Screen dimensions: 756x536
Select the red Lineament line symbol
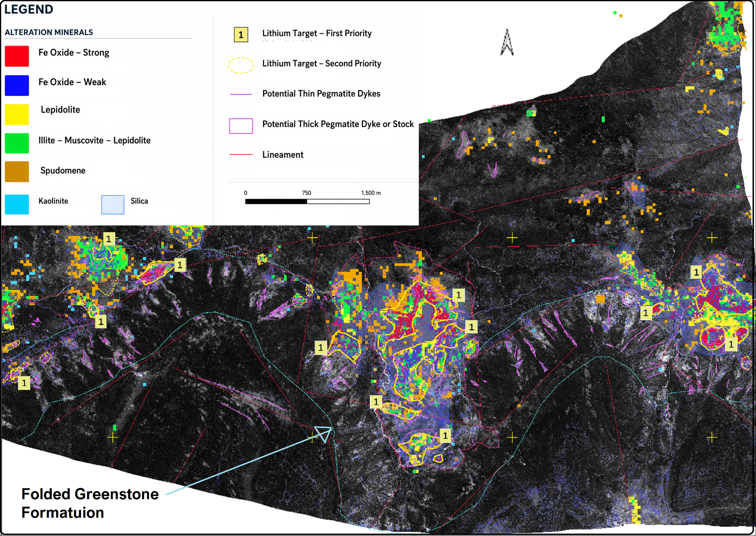click(x=241, y=154)
